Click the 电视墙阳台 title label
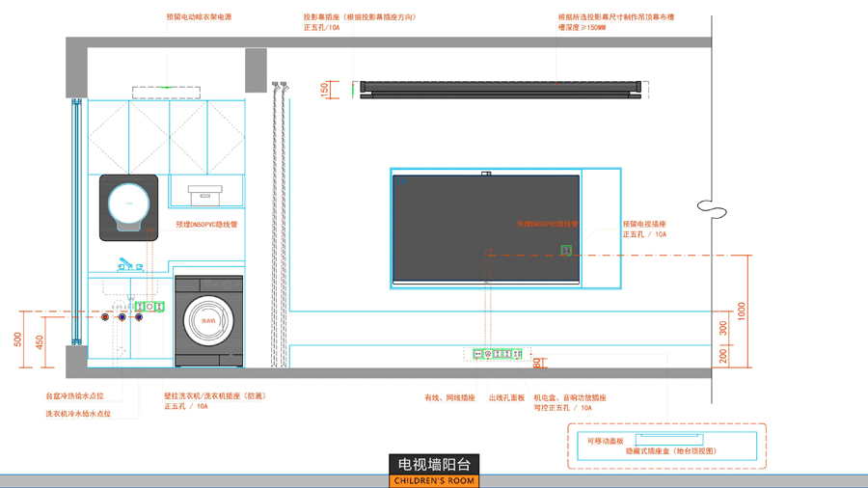868x488 pixels. [433, 464]
